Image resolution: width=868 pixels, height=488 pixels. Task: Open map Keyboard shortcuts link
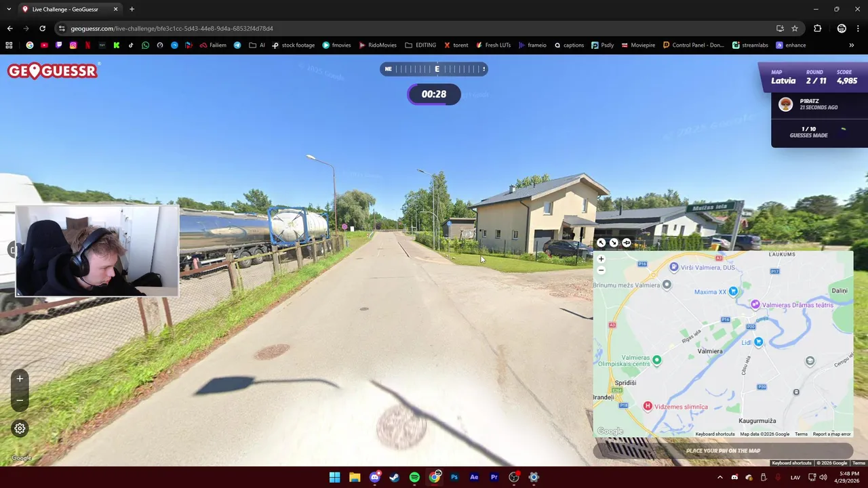(715, 434)
